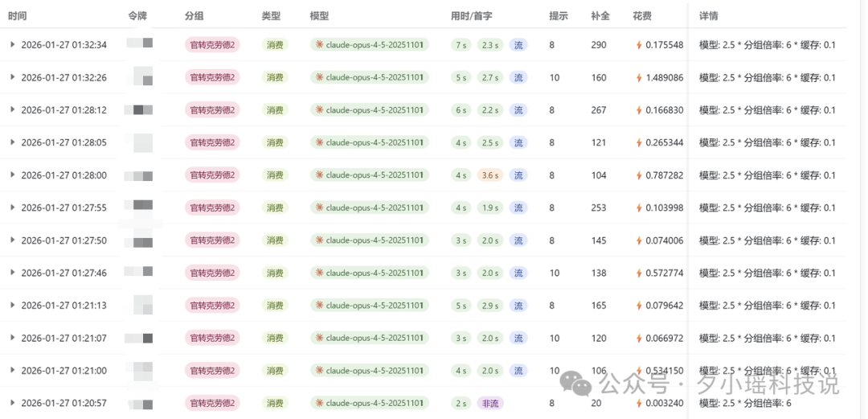Click the lightning cost icon beside 0.175548
This screenshot has height=419, width=868.
click(639, 45)
